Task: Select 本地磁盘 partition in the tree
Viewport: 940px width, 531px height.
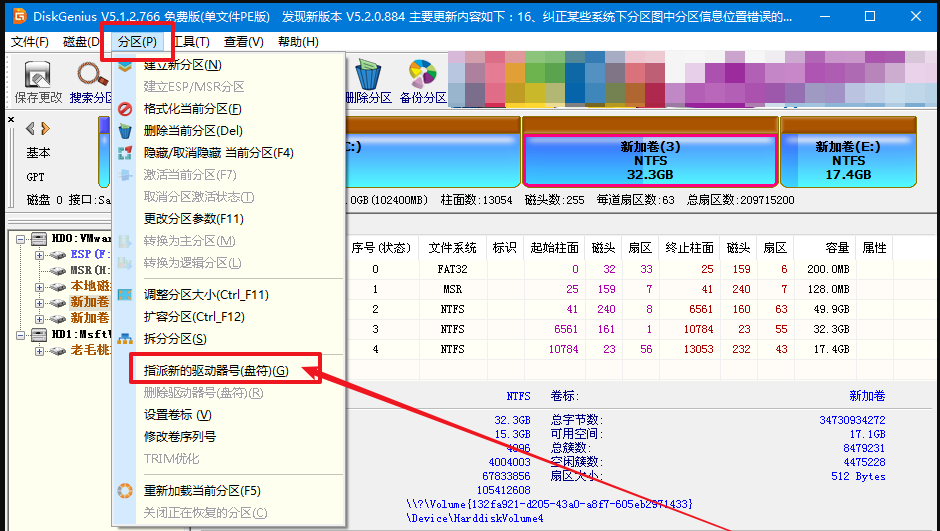Action: coord(91,286)
